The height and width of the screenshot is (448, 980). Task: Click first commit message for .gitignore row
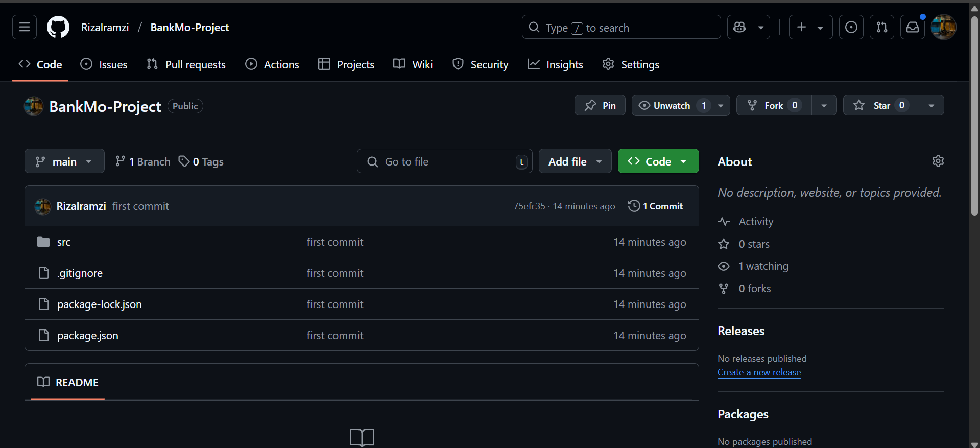[x=335, y=273]
